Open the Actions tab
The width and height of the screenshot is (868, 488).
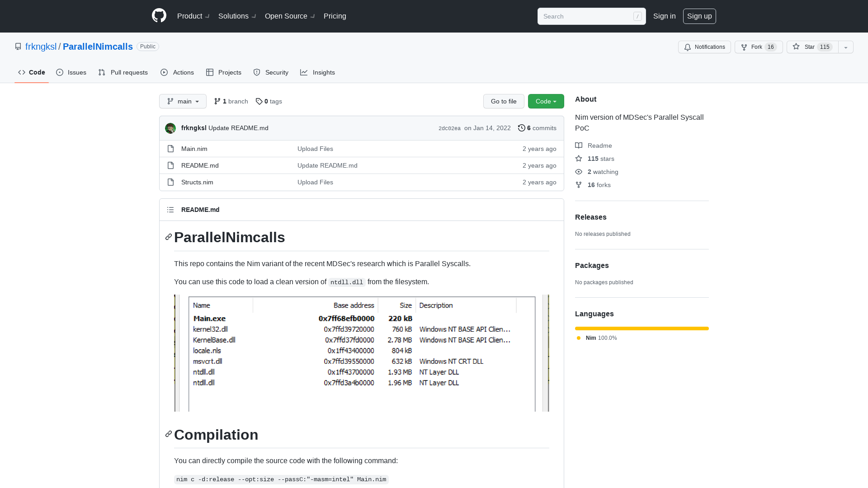tap(177, 72)
